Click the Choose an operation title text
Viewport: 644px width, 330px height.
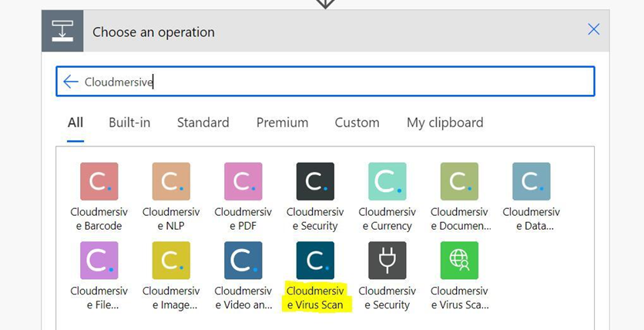tap(153, 32)
